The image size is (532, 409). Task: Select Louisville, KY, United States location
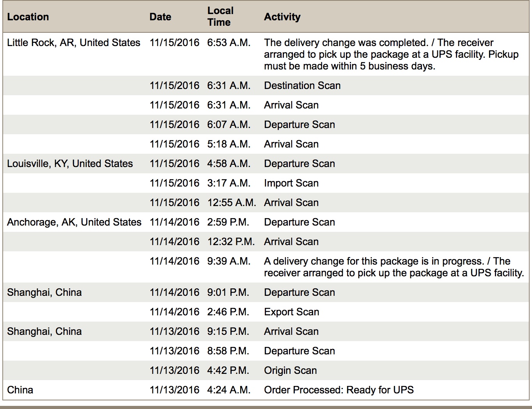[x=70, y=164]
